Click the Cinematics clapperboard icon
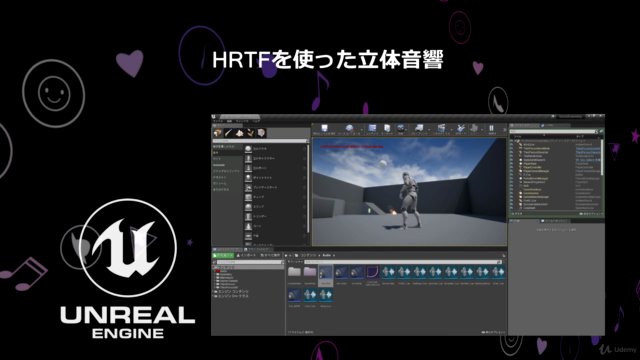The height and width of the screenshot is (360, 640). 441,129
